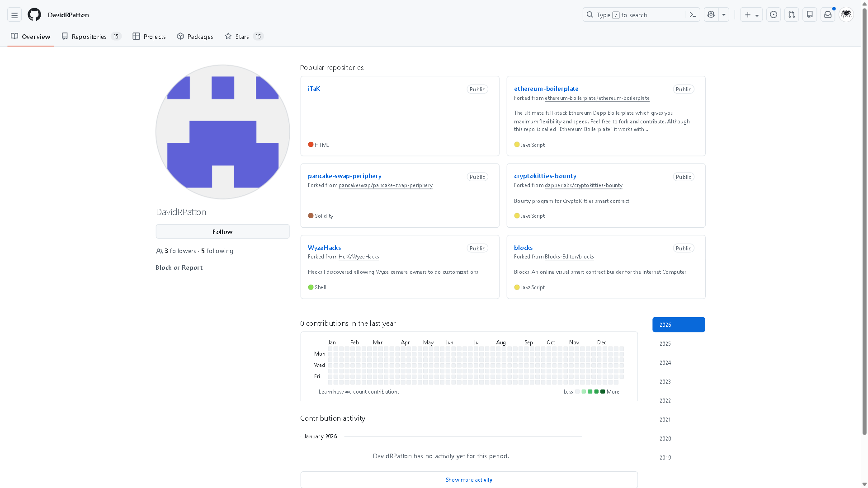Screen dimensions: 868x488
Task: Click the darkest green legend square
Action: click(x=603, y=392)
